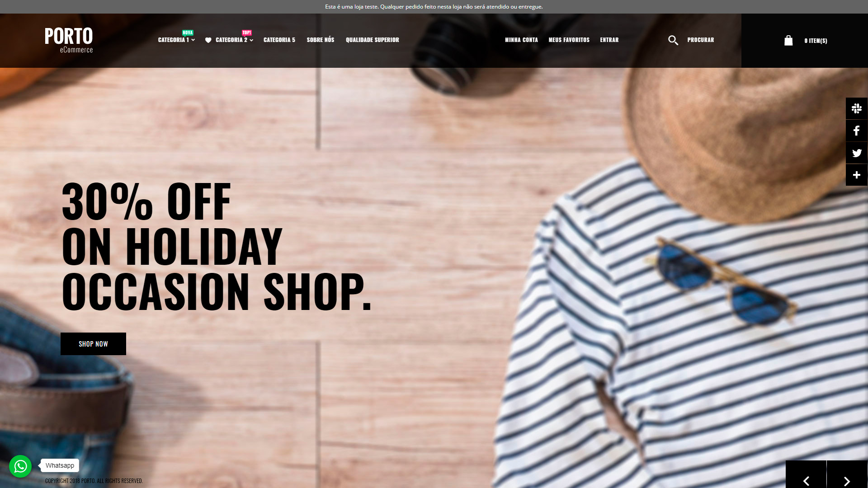Open Sobre Nós menu item
The image size is (868, 488).
pyautogui.click(x=321, y=40)
